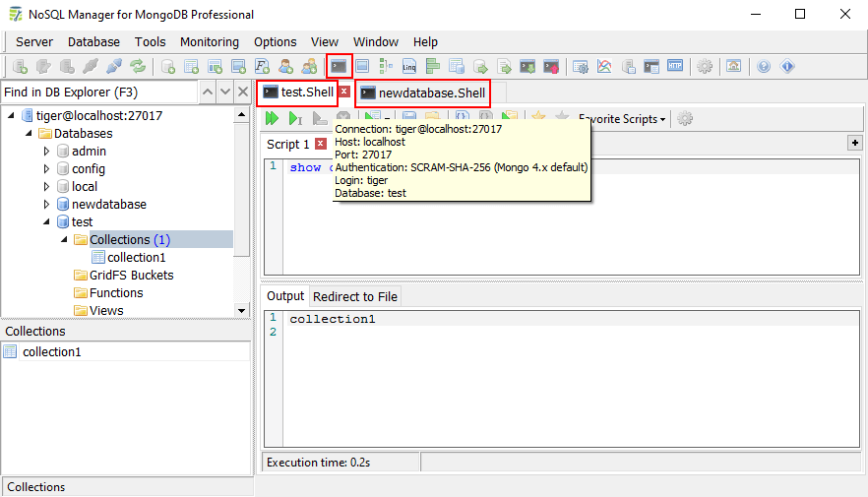Switch to the newdatabase.Shell tab

point(423,93)
